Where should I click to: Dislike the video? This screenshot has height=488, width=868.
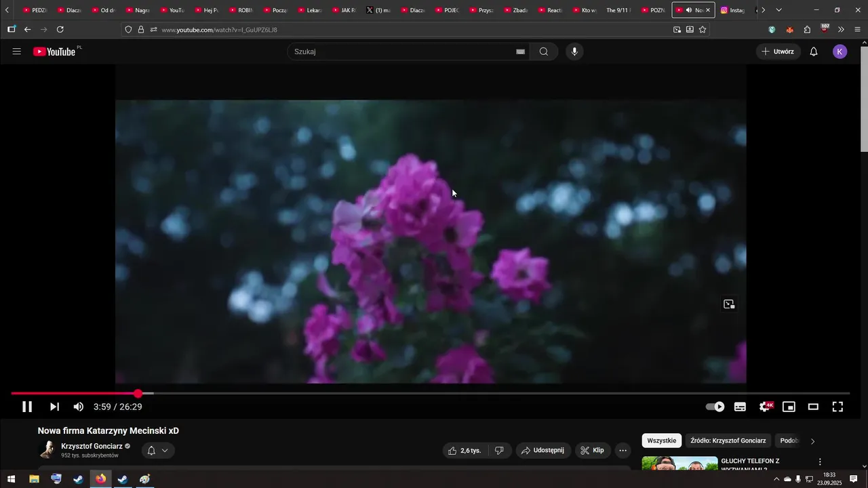pos(499,451)
